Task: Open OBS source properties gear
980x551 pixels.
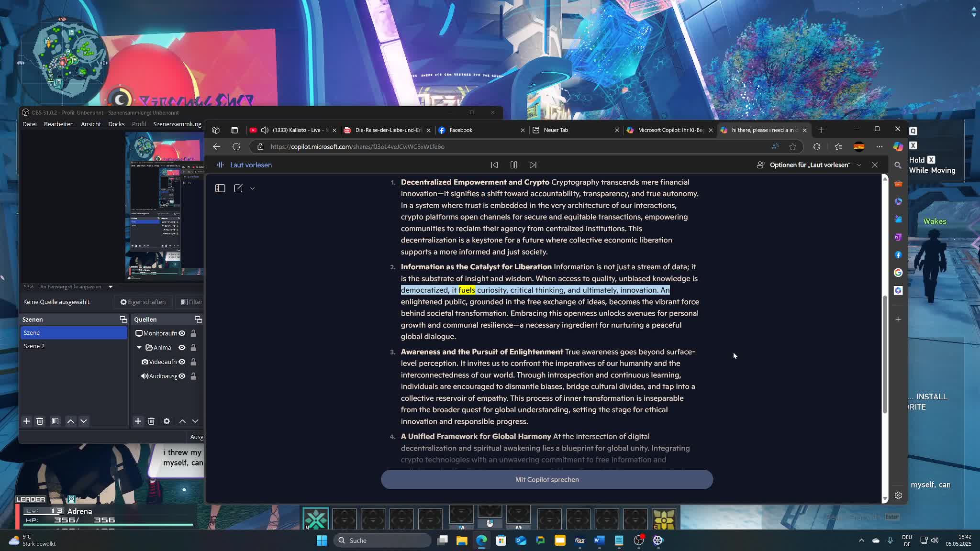Action: [167, 421]
